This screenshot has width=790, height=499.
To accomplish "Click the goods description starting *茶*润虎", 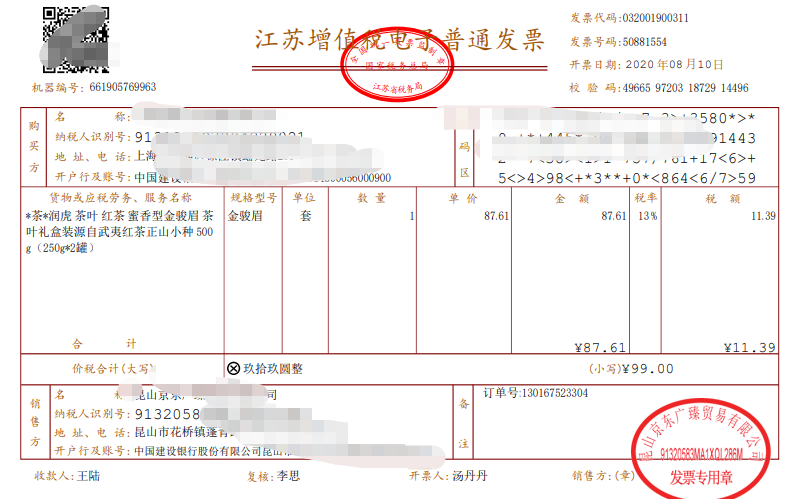I will coord(119,232).
